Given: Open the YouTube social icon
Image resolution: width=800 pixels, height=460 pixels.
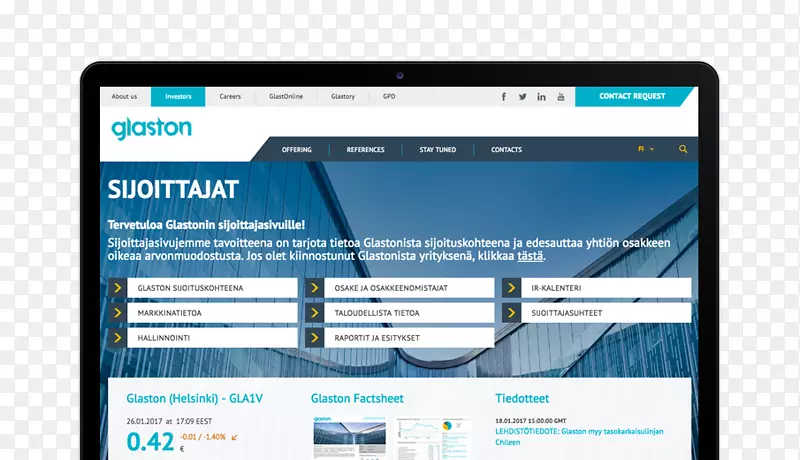Looking at the screenshot, I should pyautogui.click(x=561, y=96).
